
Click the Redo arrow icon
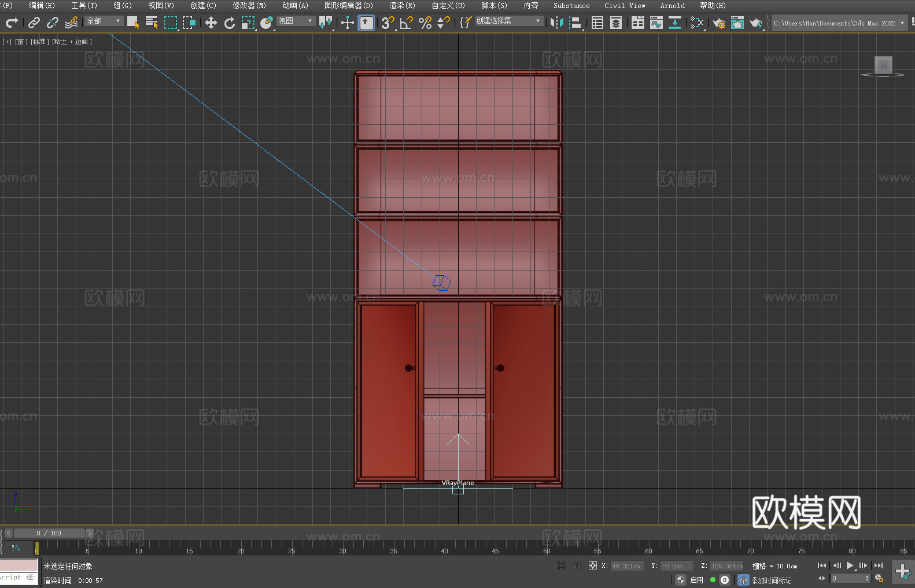[x=12, y=23]
